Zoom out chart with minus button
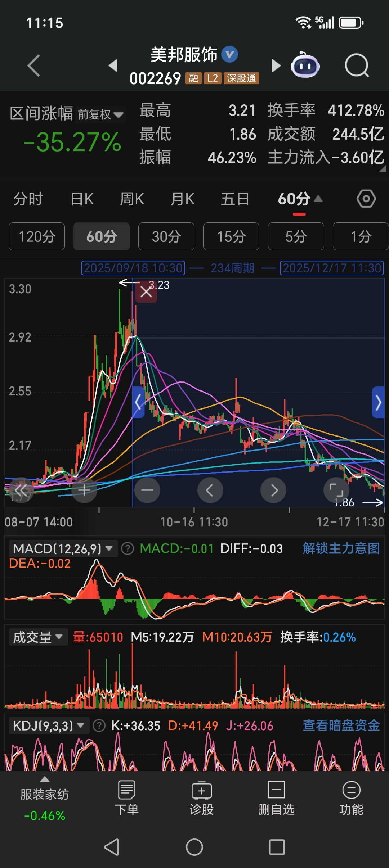389x868 pixels. [147, 490]
